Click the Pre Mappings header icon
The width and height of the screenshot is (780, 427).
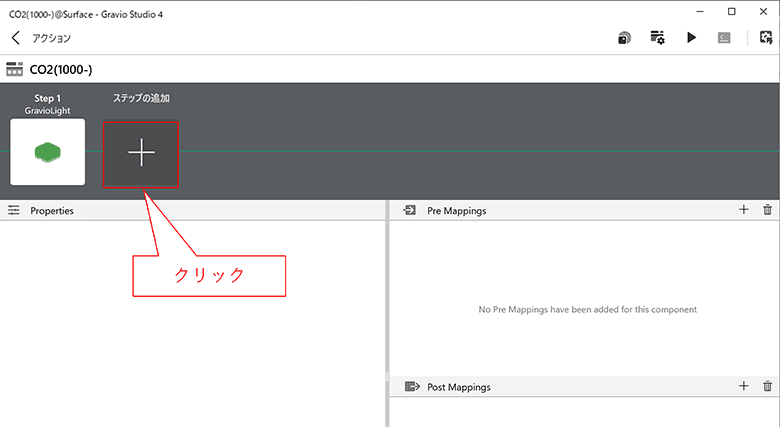pyautogui.click(x=410, y=210)
